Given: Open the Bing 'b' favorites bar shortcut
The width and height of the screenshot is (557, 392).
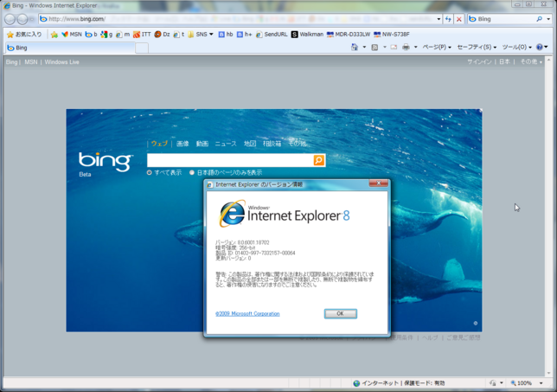Looking at the screenshot, I should [x=92, y=35].
